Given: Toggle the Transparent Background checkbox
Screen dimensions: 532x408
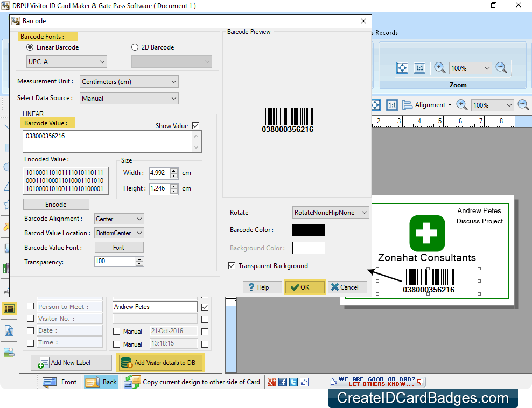Looking at the screenshot, I should [x=232, y=265].
